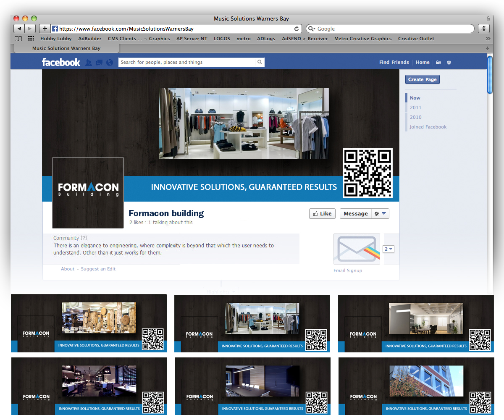Jump to 2010 in the timeline
Screen dimensions: 504x420
pos(415,117)
